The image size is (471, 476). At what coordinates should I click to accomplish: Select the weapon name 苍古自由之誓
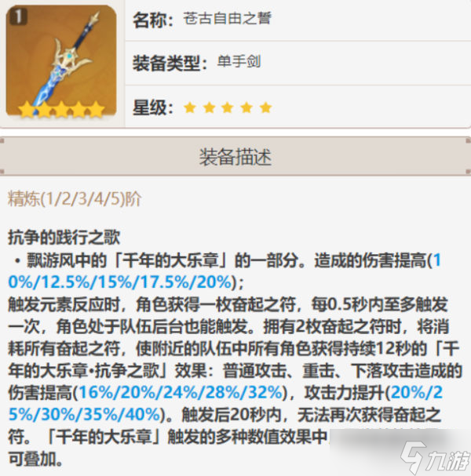(227, 19)
